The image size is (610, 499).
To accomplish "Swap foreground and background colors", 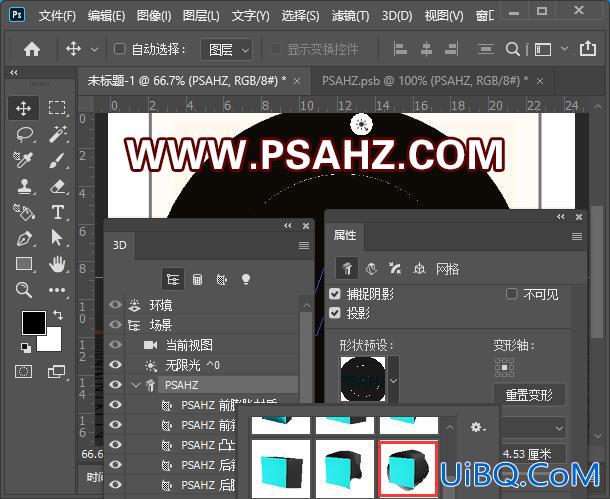I will [58, 314].
